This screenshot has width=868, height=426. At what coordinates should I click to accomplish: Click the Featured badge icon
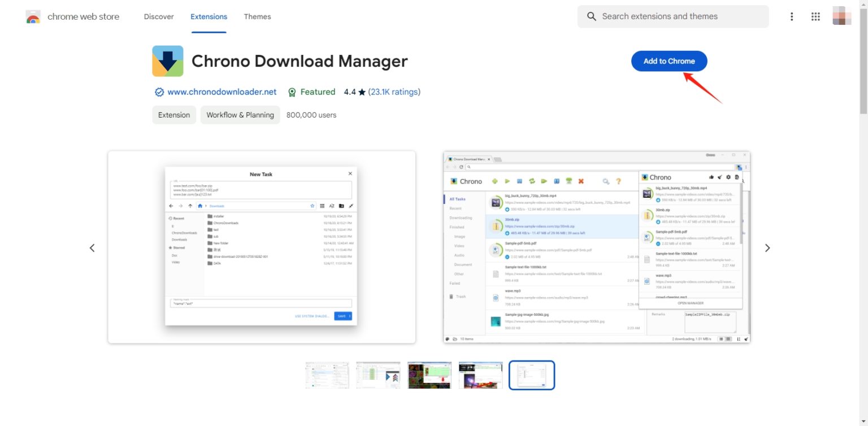[292, 92]
